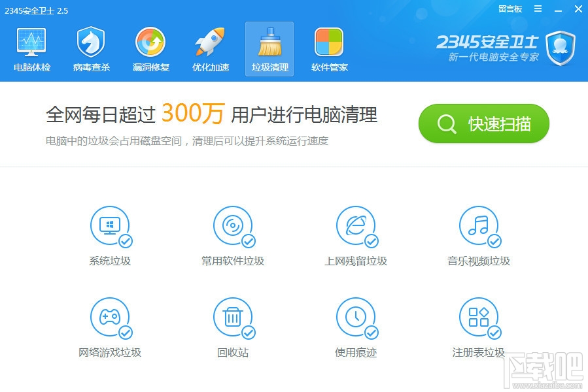588x392 pixels.
Task: Launch 病毒查杀 virus scan
Action: coord(90,48)
